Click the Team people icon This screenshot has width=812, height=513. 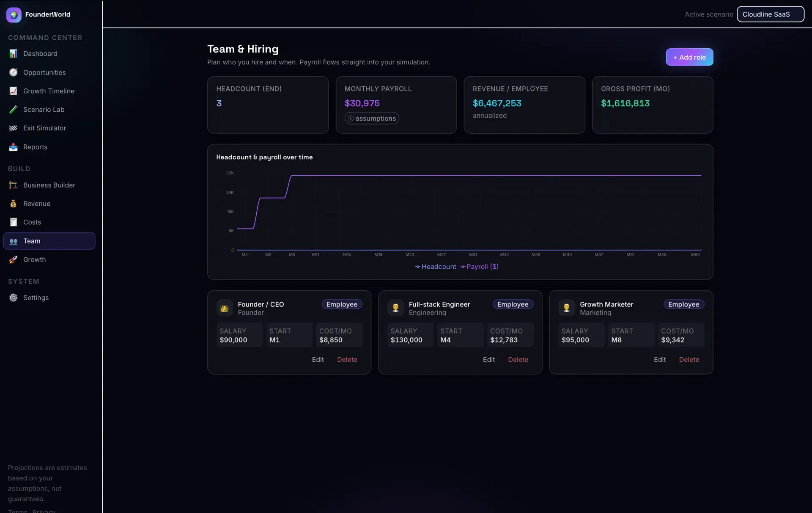14,241
